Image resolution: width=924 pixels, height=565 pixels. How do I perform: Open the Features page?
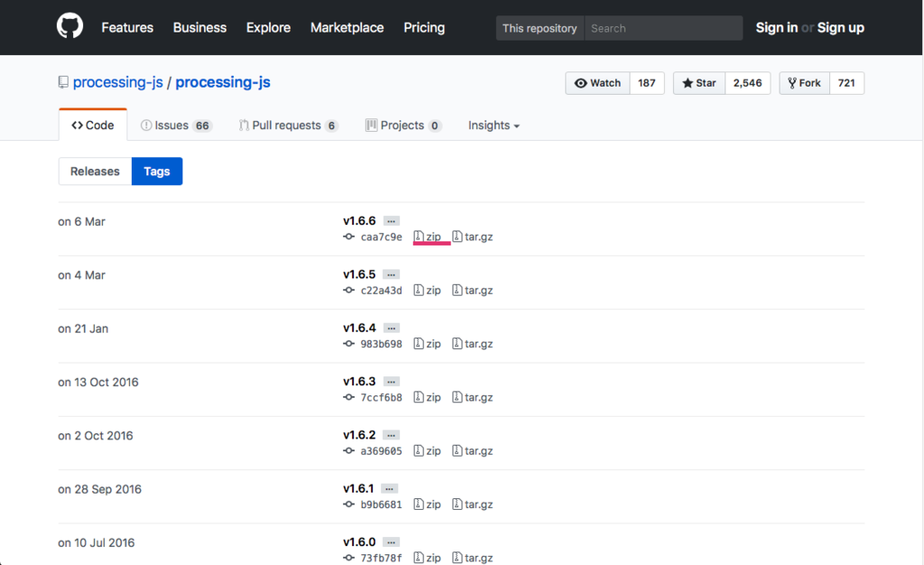[127, 28]
